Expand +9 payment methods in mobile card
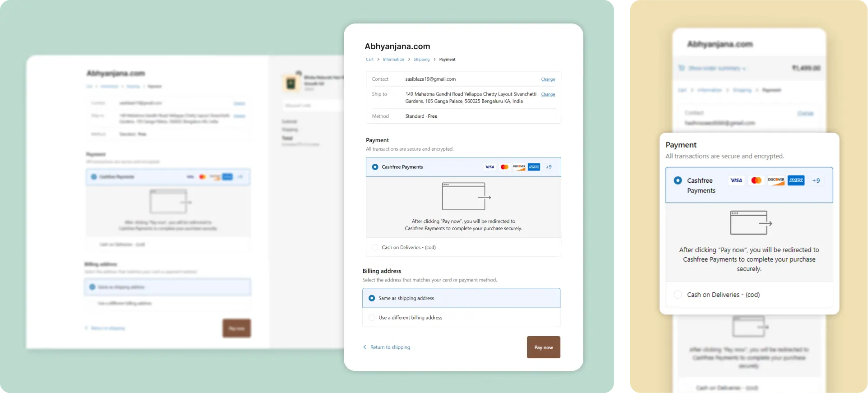Viewport: 868px width, 393px height. [x=816, y=180]
